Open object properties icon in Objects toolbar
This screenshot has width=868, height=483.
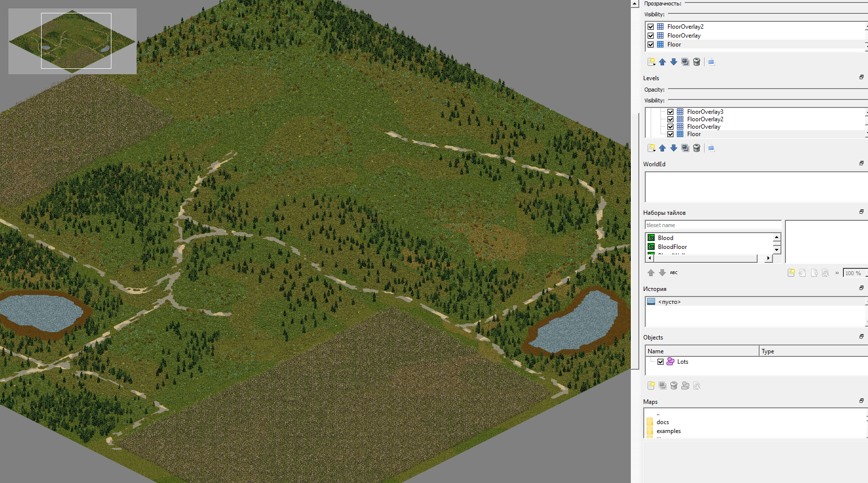[x=697, y=386]
